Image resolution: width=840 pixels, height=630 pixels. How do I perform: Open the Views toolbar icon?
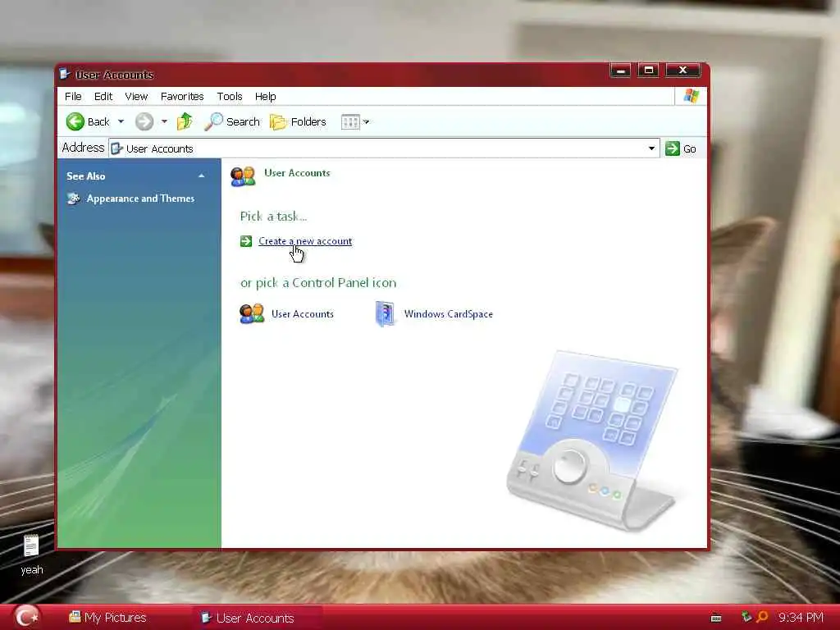point(350,122)
